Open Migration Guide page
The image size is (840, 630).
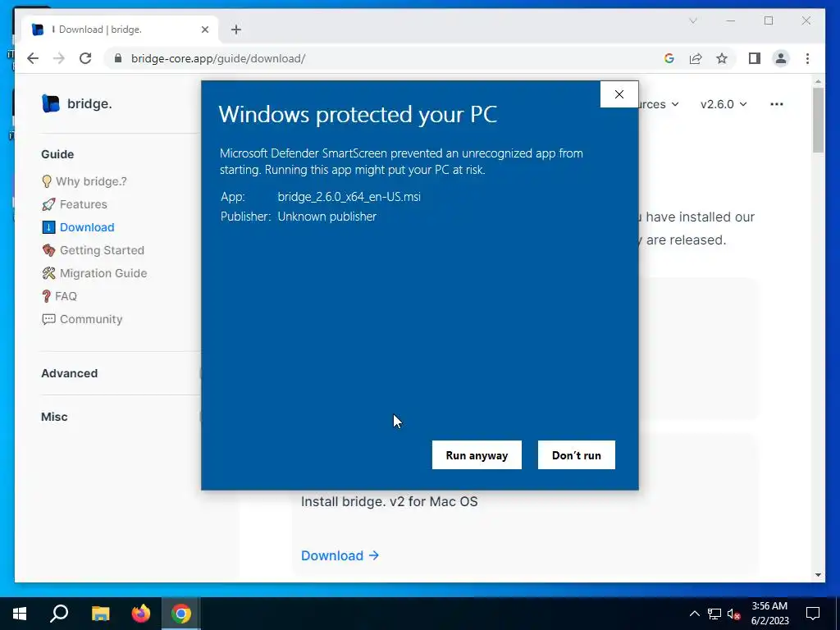click(94, 273)
